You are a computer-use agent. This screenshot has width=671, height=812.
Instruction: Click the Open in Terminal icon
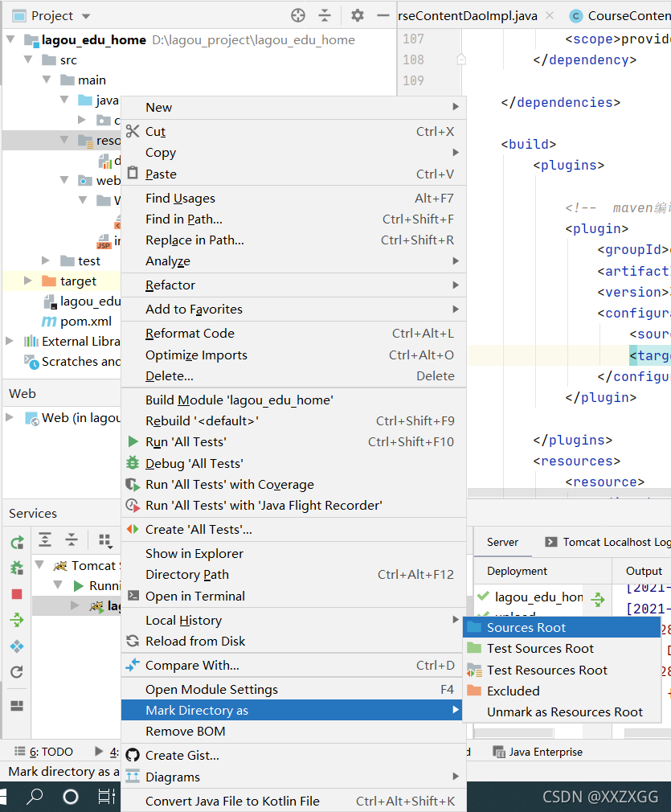tap(133, 596)
